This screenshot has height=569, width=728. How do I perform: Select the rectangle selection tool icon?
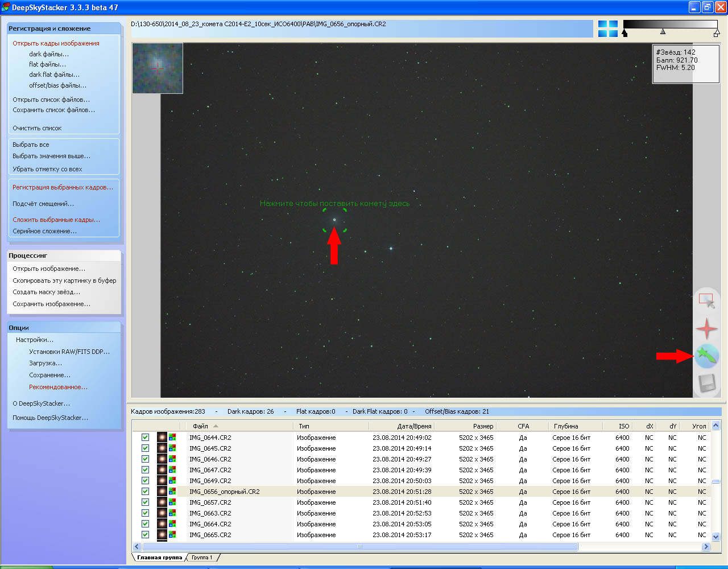point(706,301)
